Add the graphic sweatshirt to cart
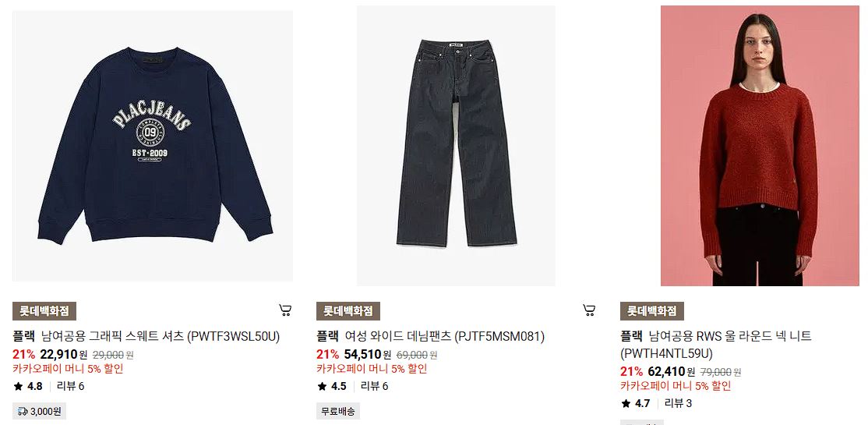The width and height of the screenshot is (868, 425). [x=285, y=310]
